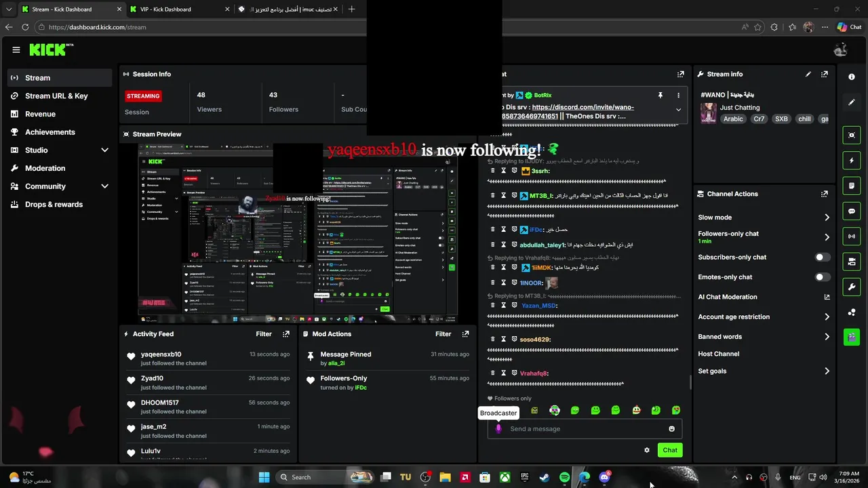Image resolution: width=868 pixels, height=488 pixels.
Task: Open a new browser tab
Action: (351, 9)
